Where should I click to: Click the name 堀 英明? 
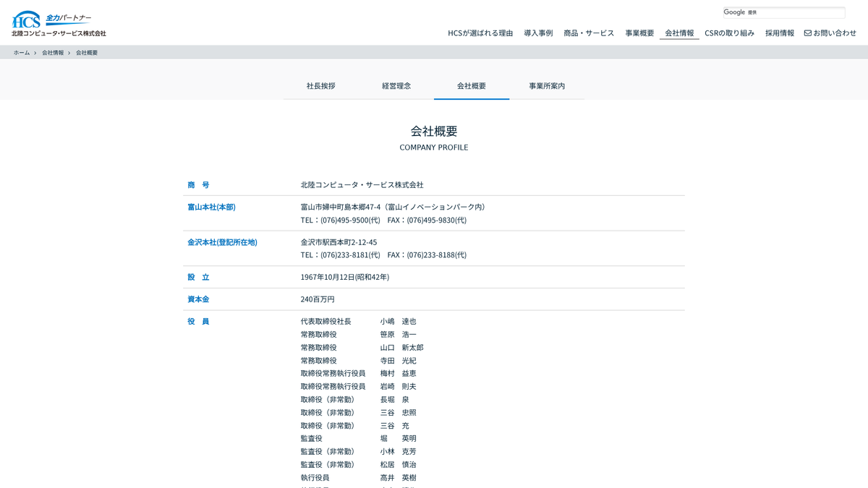click(399, 438)
